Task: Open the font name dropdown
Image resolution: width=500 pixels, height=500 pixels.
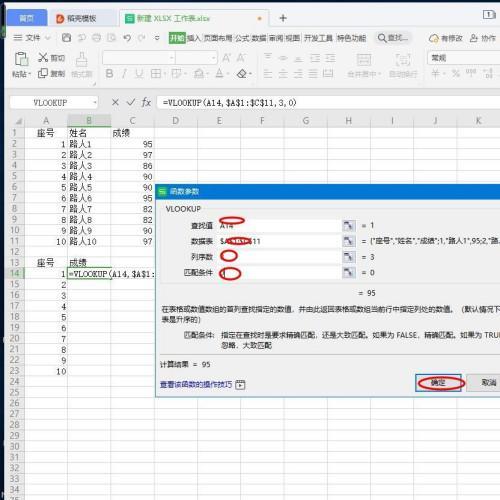Action: (171, 58)
